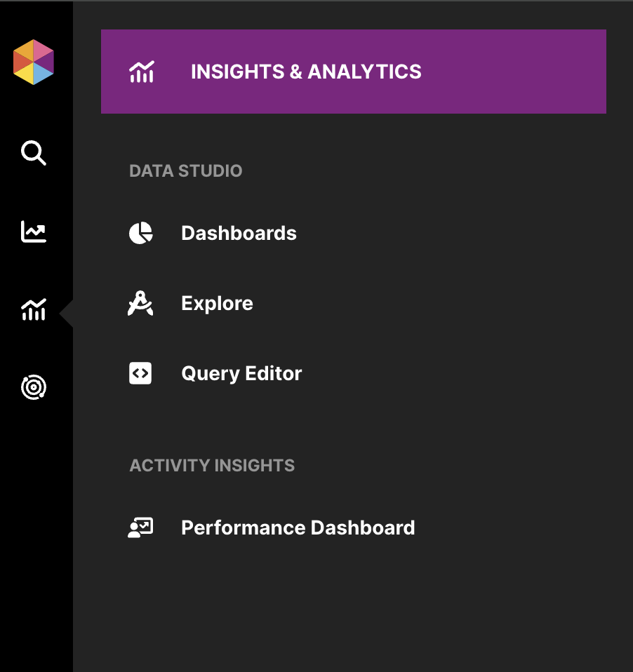Launch the Query Editor link

pos(241,373)
